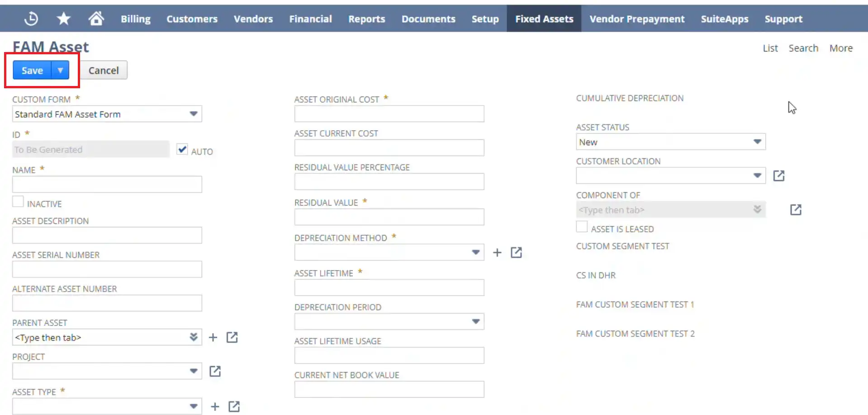Click the Save button
The height and width of the screenshot is (415, 868).
coord(31,70)
